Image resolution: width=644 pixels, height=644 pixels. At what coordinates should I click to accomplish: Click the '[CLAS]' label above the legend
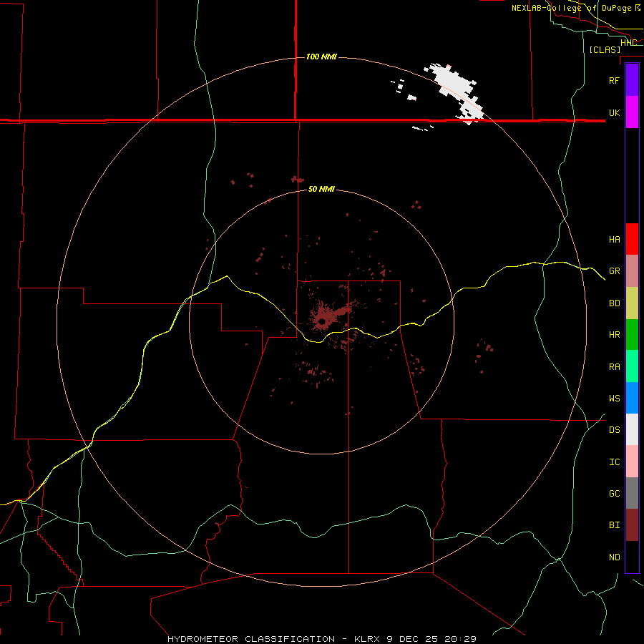pos(605,49)
